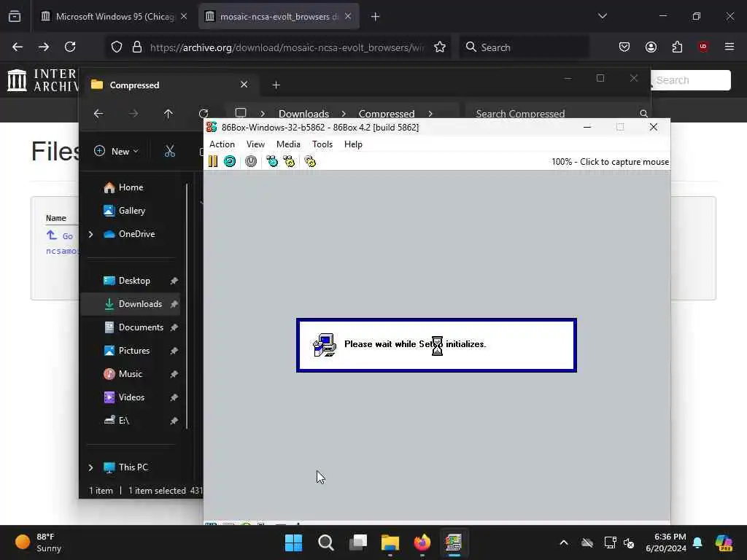Click Downloads in the Explorer breadcrumb
The image size is (747, 560).
click(303, 113)
